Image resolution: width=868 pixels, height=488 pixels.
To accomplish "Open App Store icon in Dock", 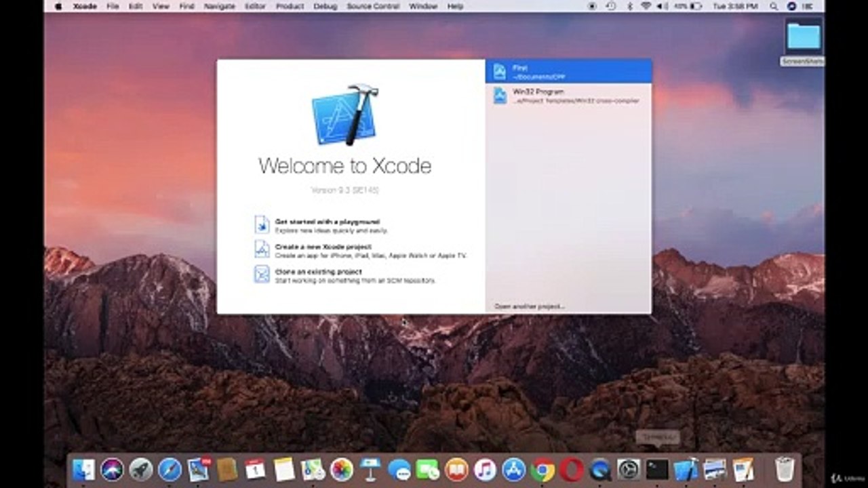I will (x=514, y=469).
